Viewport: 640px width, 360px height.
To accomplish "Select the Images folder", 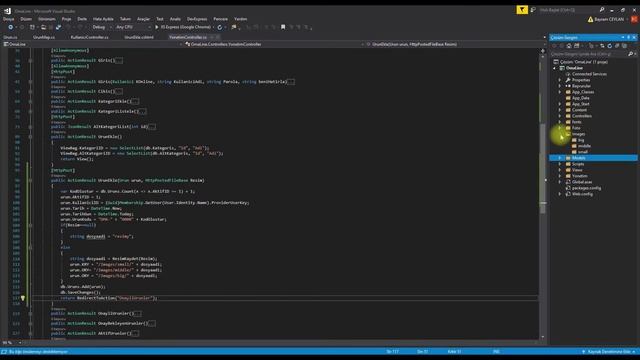I will pos(578,134).
